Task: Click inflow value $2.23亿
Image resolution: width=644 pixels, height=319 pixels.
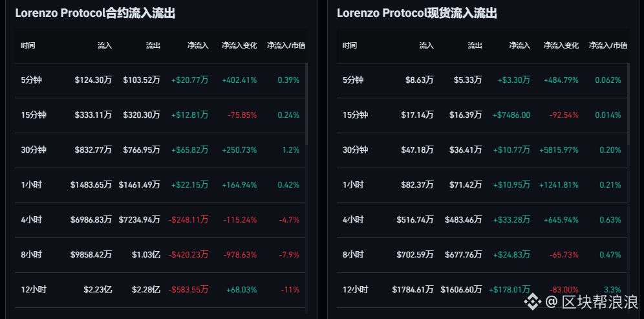Action: coord(98,290)
